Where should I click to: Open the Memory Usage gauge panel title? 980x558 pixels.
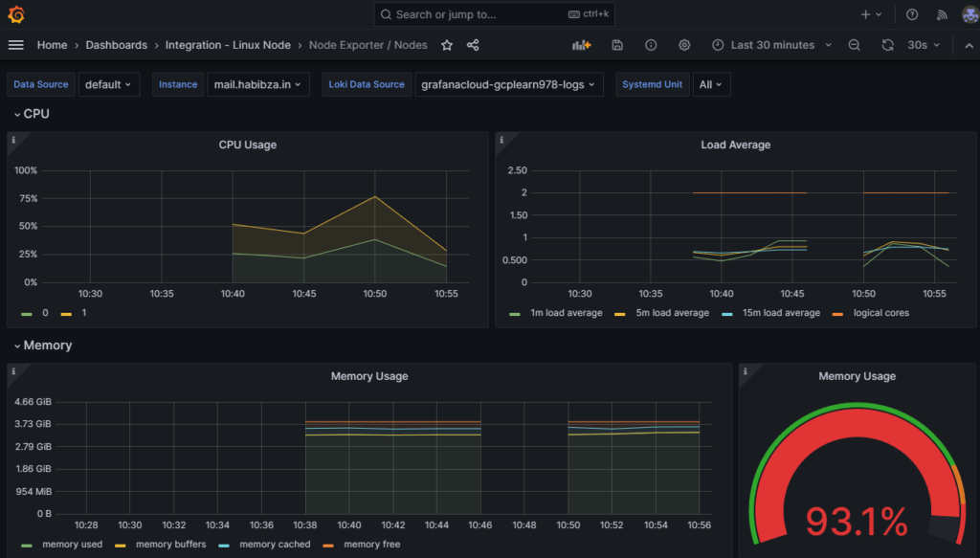pos(857,376)
